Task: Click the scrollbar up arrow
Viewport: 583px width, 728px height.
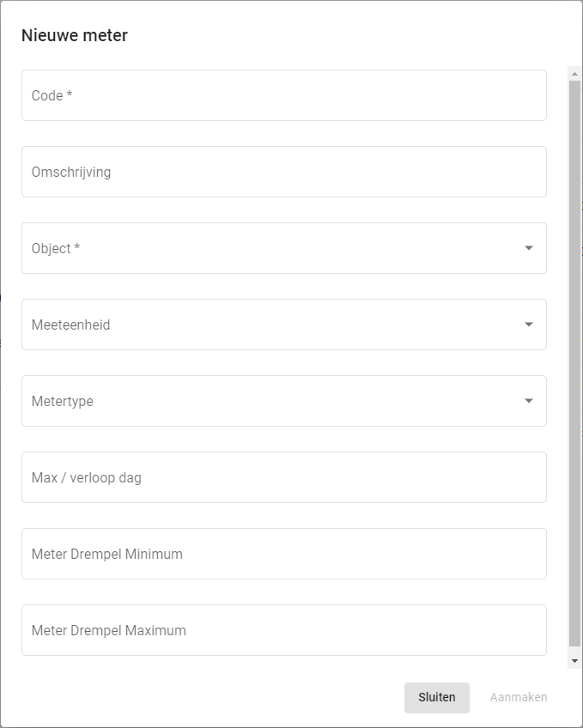Action: pos(575,75)
